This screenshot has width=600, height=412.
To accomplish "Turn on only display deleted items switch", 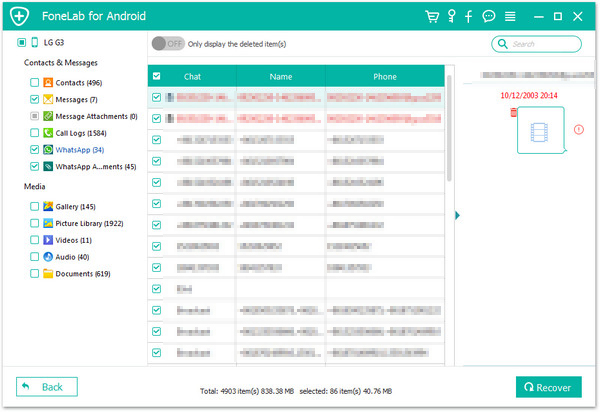I will click(168, 44).
